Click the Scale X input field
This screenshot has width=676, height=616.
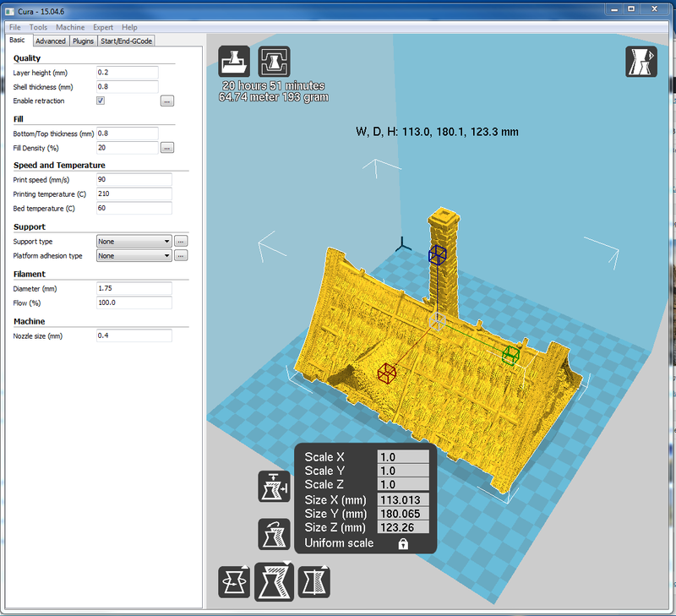pos(403,457)
